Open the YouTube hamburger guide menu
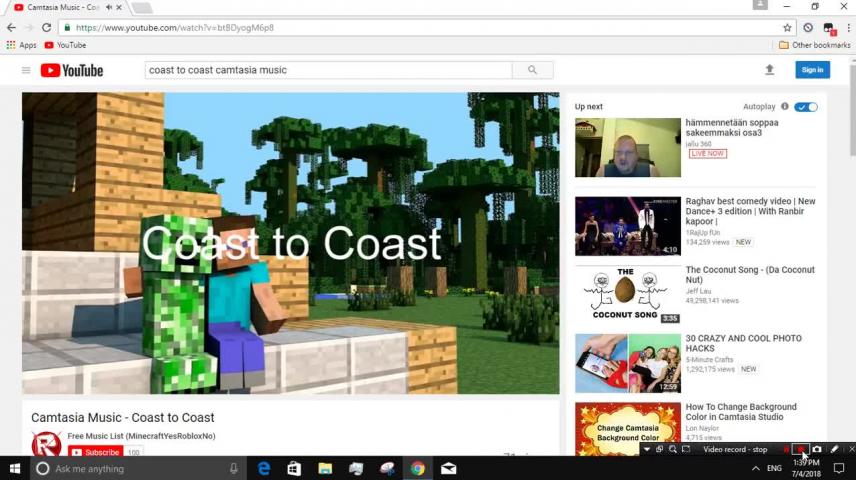This screenshot has height=480, width=856. point(26,70)
